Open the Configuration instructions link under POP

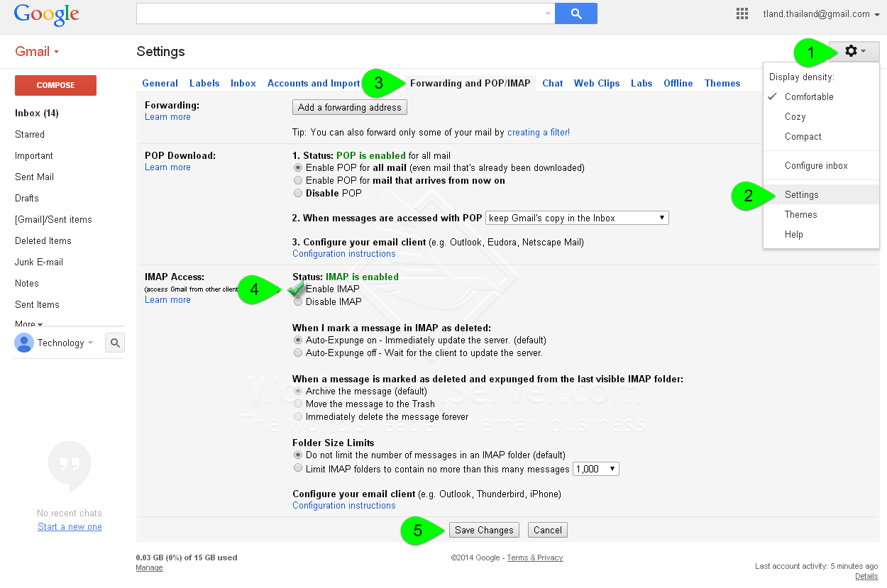pos(343,253)
